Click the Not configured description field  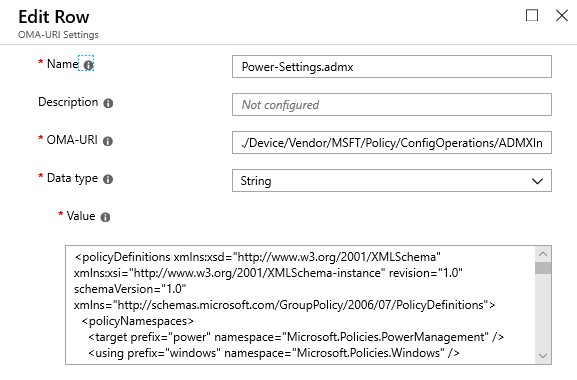392,104
